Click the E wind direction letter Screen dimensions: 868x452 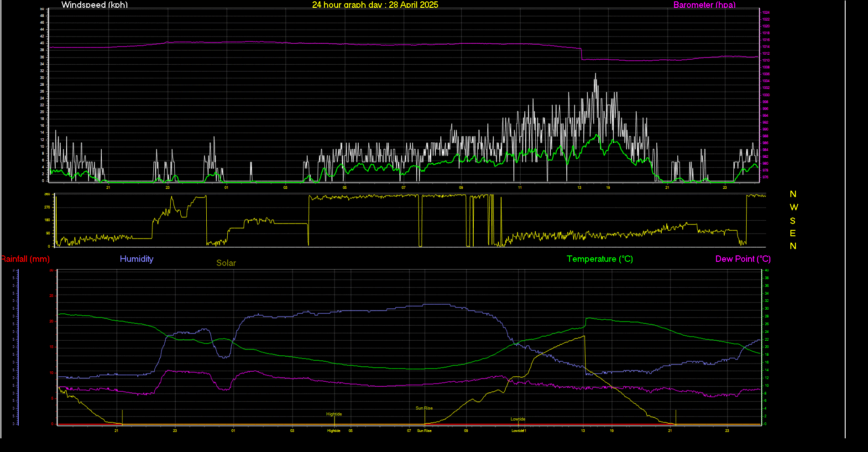793,234
